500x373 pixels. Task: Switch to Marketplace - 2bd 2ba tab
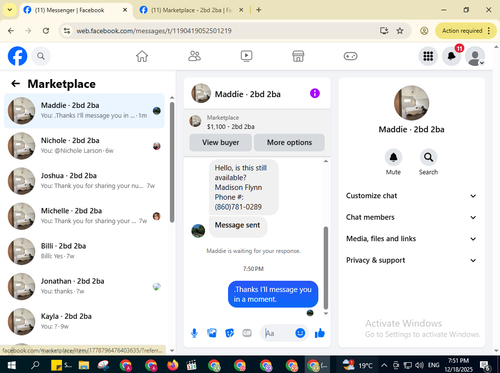[191, 10]
